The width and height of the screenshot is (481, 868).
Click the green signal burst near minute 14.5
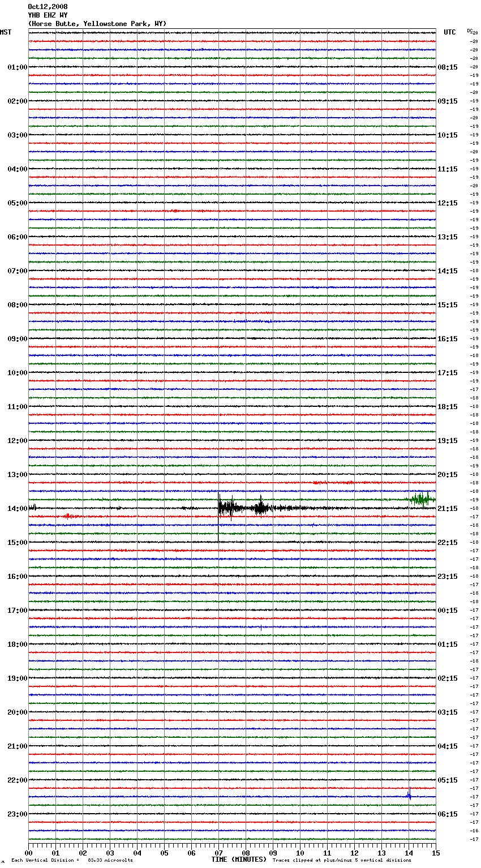(421, 499)
